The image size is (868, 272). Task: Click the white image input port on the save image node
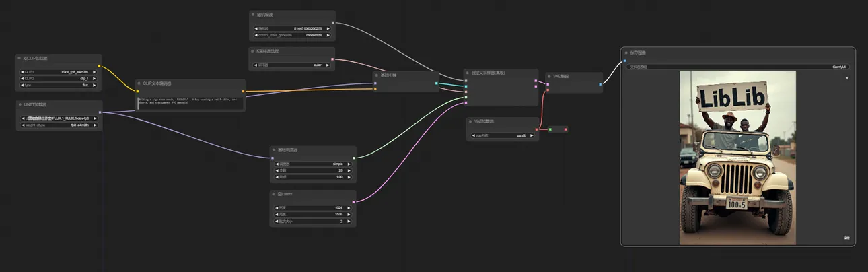click(624, 60)
